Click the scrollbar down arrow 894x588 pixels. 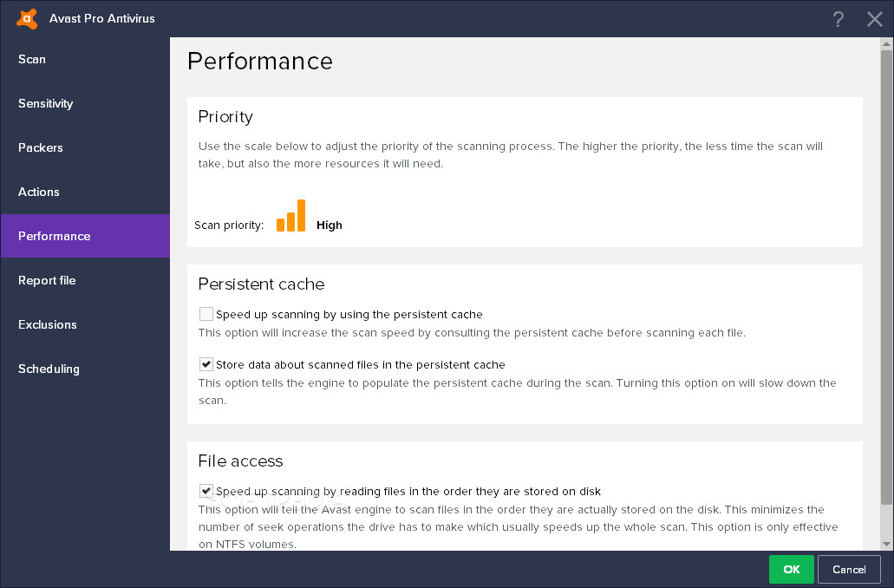coord(886,544)
